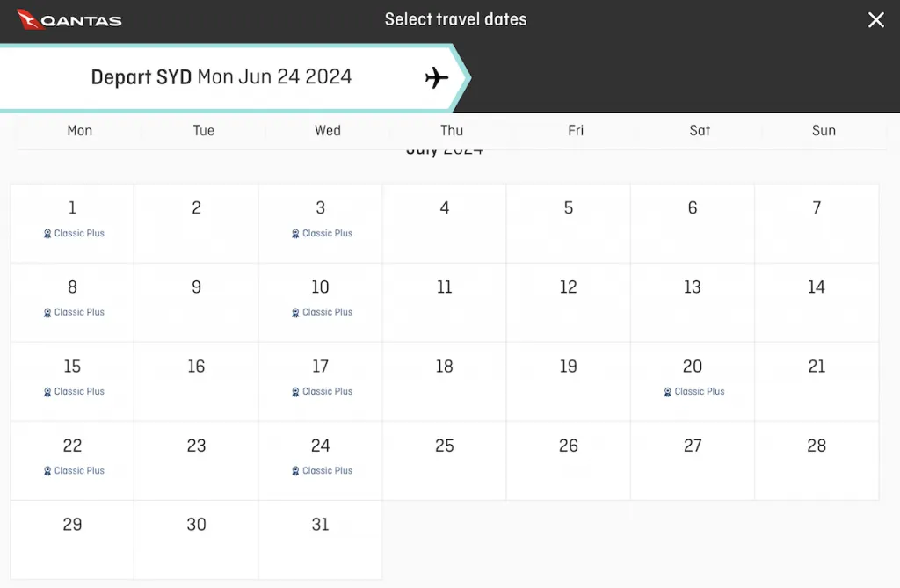Click Classic Plus ribbon icon on July 3
The height and width of the screenshot is (588, 900).
[295, 234]
